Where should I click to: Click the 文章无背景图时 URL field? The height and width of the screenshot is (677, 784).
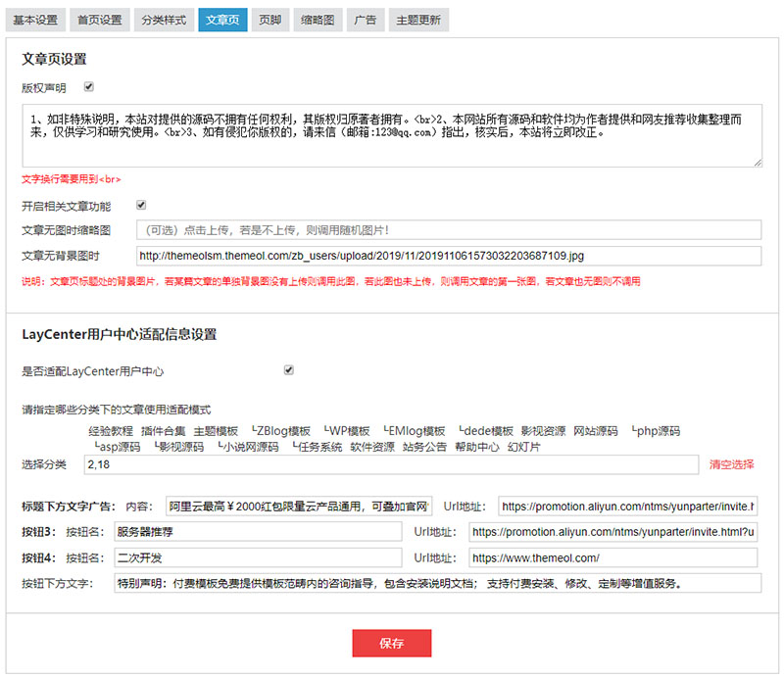(447, 256)
